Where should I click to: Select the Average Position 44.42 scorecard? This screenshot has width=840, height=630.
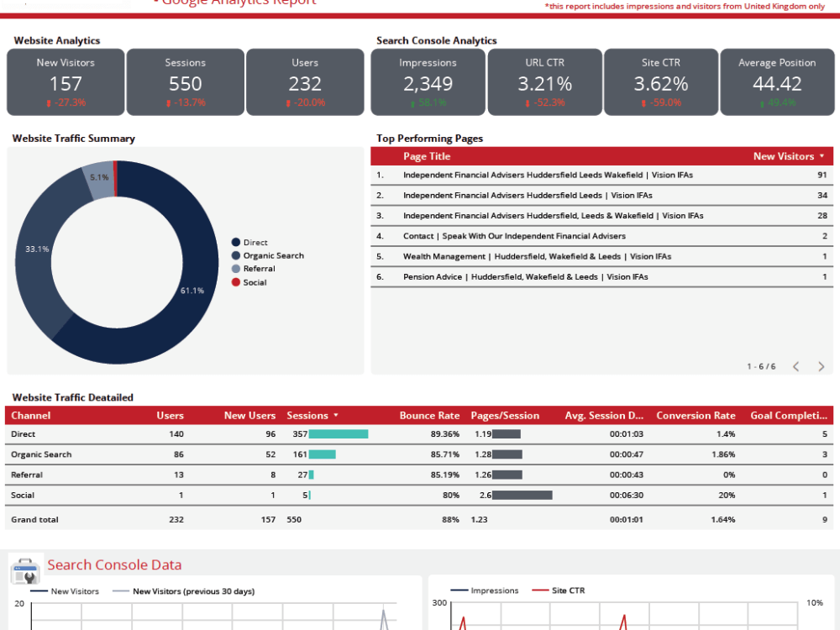click(x=777, y=82)
